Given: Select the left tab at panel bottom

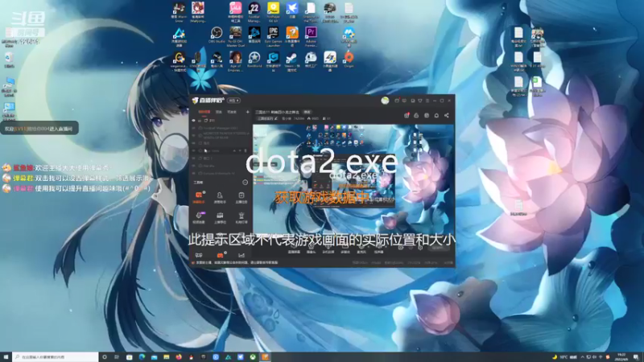Looking at the screenshot, I should click(x=199, y=255).
